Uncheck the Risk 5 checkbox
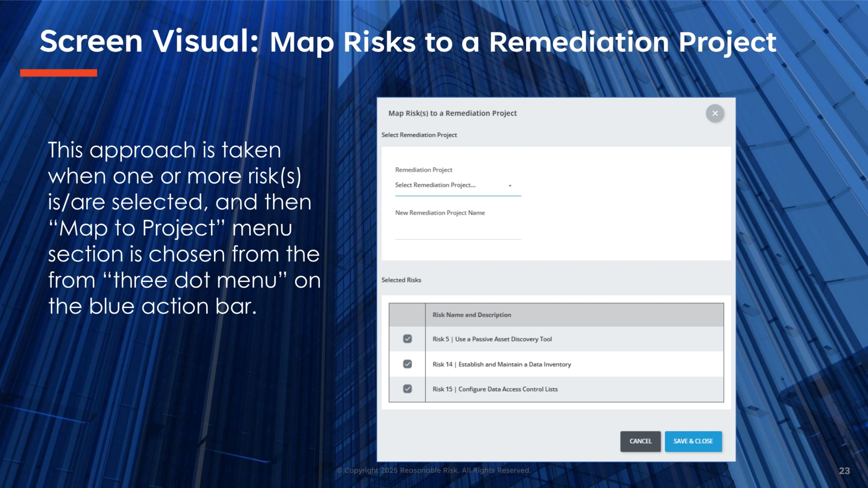868x488 pixels. click(x=407, y=339)
